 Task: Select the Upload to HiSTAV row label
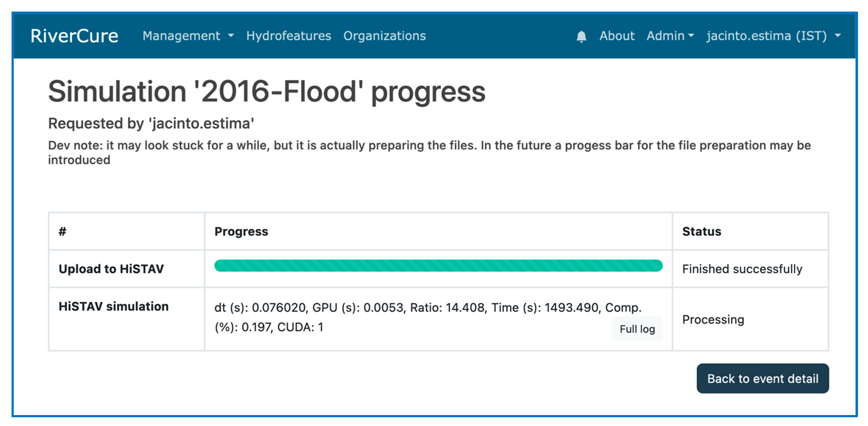pos(111,269)
